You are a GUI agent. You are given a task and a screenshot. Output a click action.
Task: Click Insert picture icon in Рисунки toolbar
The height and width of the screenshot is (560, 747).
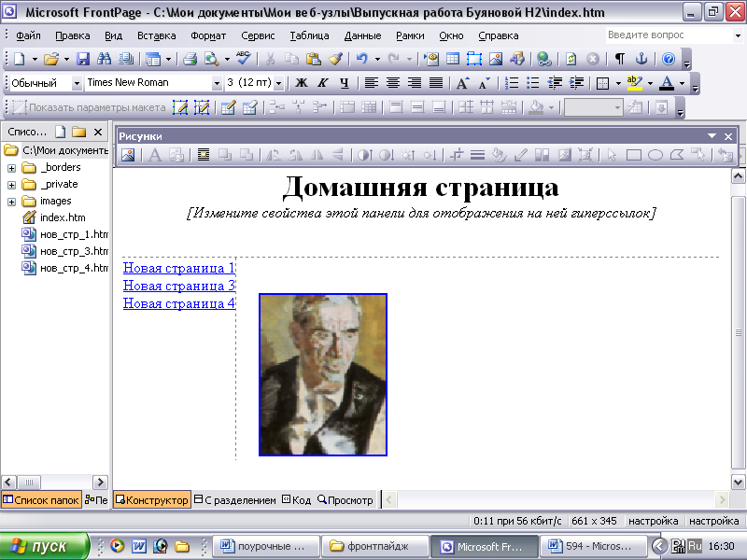tap(128, 155)
